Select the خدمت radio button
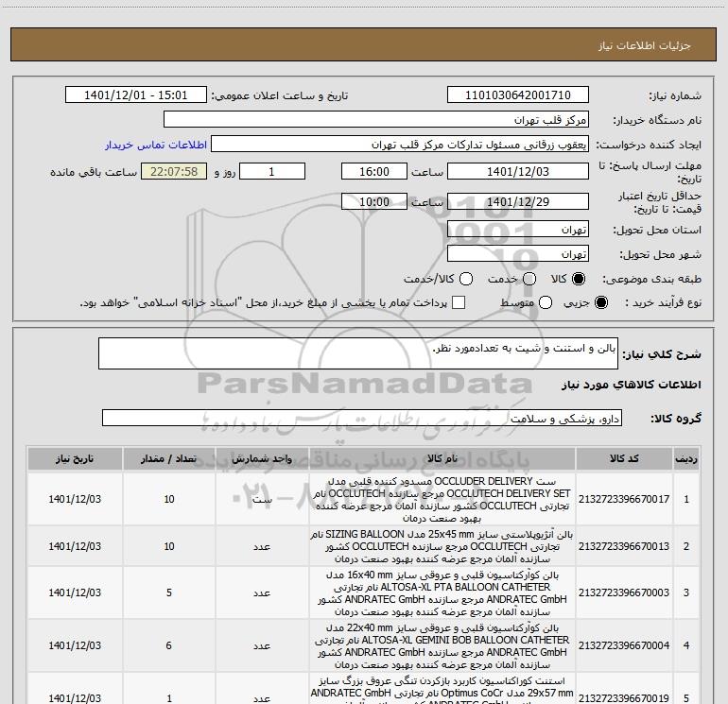Viewport: 728px width, 704px height. [x=529, y=279]
